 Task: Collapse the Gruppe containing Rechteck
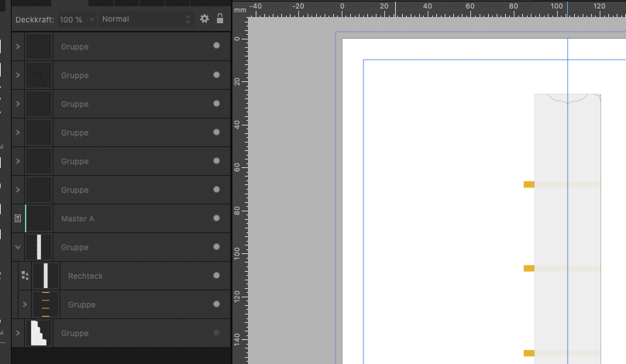point(18,247)
